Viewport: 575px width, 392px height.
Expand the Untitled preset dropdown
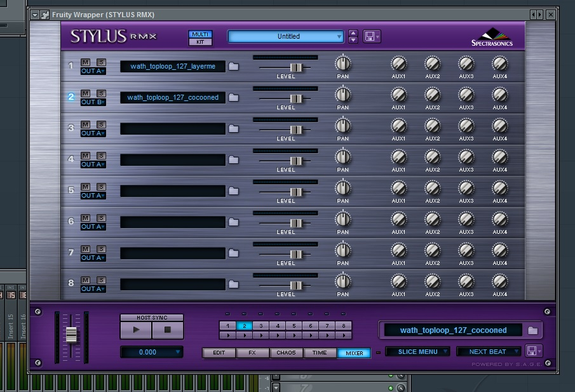pyautogui.click(x=285, y=37)
